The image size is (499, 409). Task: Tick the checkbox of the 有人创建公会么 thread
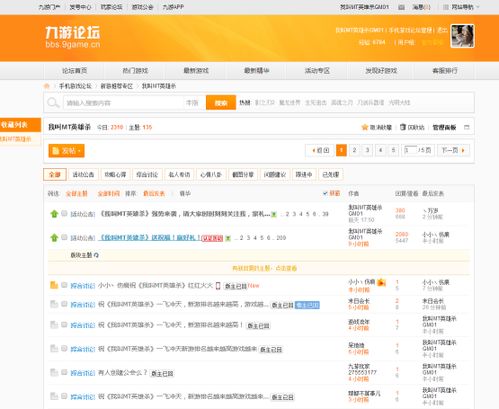click(x=64, y=372)
